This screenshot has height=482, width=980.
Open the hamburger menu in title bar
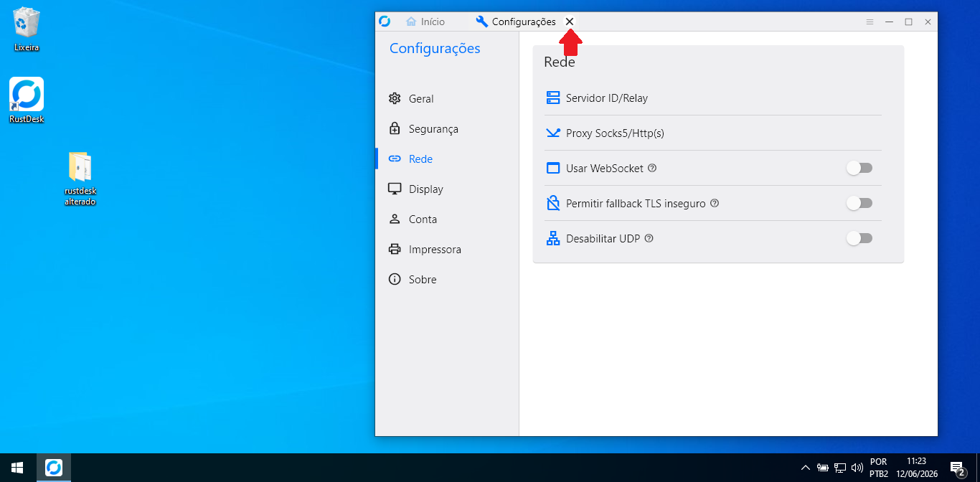(x=870, y=22)
